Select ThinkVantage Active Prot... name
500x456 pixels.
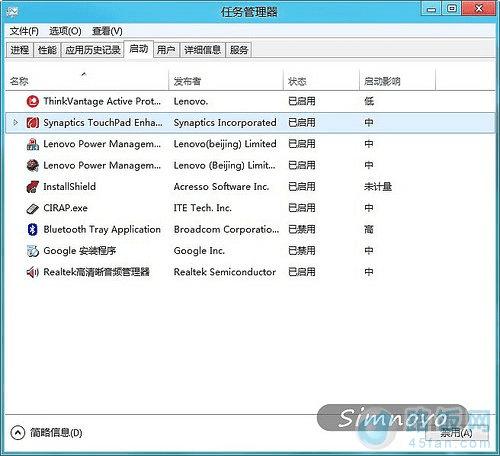coord(102,101)
